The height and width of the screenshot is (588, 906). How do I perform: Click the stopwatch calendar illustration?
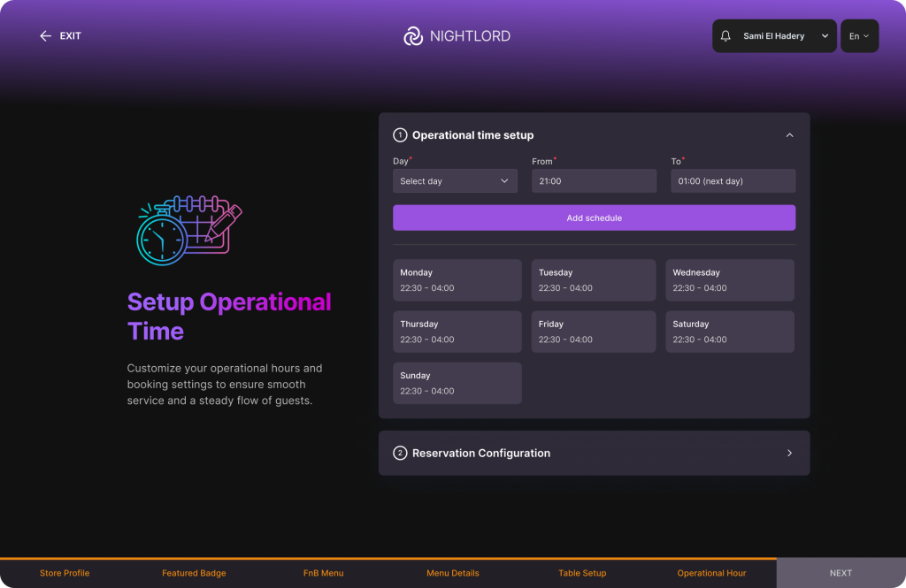pyautogui.click(x=189, y=231)
